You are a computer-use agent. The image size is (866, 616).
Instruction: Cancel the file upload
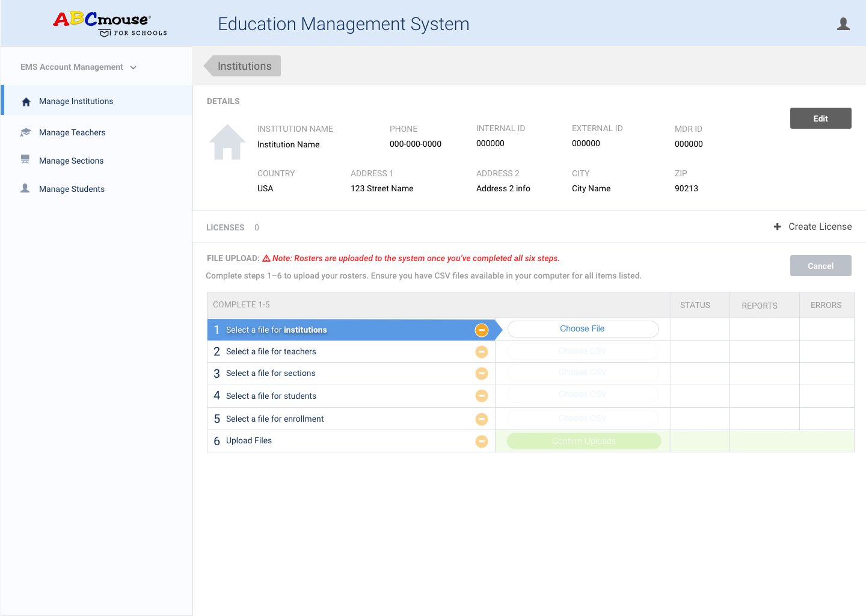[820, 266]
